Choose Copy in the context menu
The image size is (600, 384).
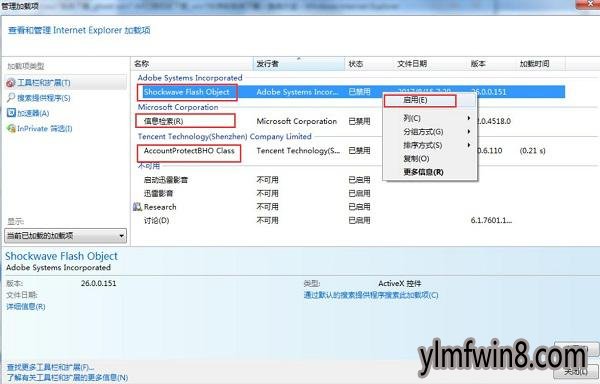(416, 158)
